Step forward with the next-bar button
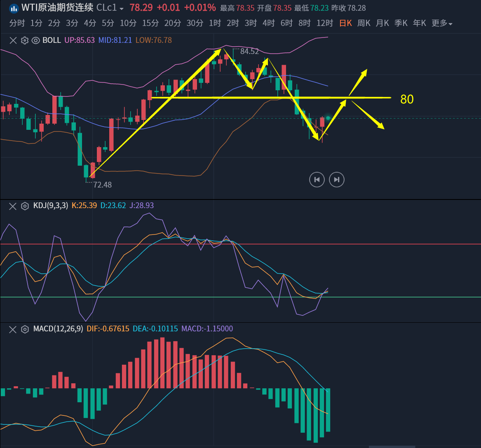481x448 pixels. 337,179
